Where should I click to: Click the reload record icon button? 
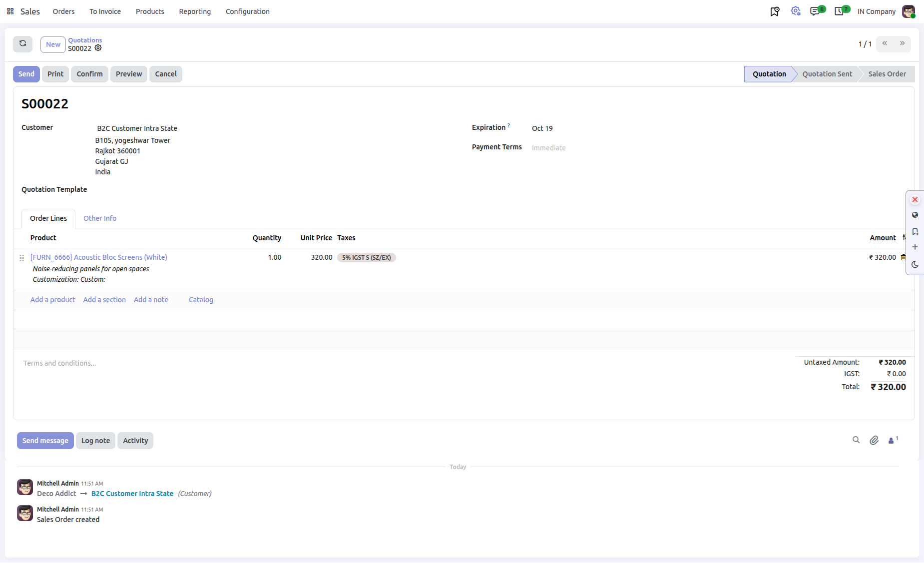pos(23,44)
